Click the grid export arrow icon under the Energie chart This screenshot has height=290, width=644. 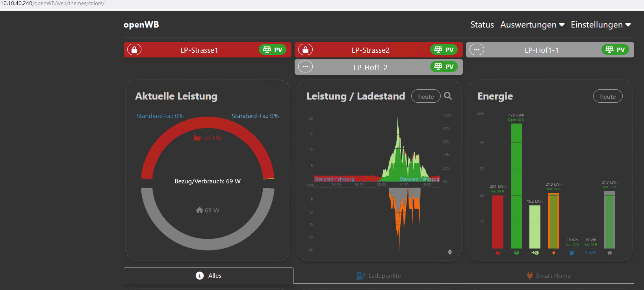coord(535,253)
